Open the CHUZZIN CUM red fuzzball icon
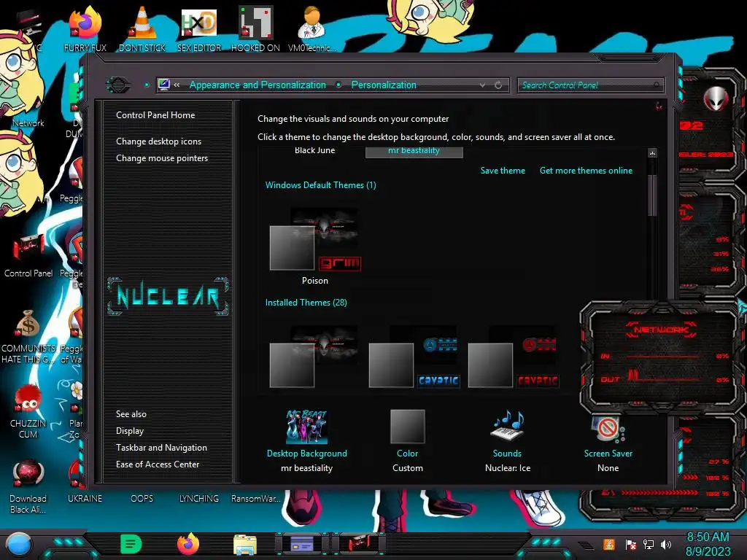747x560 pixels. point(28,412)
